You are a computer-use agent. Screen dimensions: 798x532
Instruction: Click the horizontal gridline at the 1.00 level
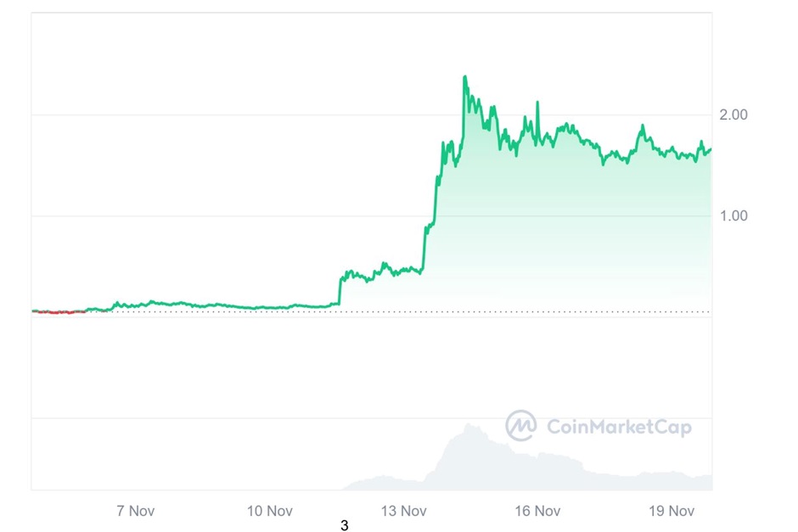pos(255,216)
